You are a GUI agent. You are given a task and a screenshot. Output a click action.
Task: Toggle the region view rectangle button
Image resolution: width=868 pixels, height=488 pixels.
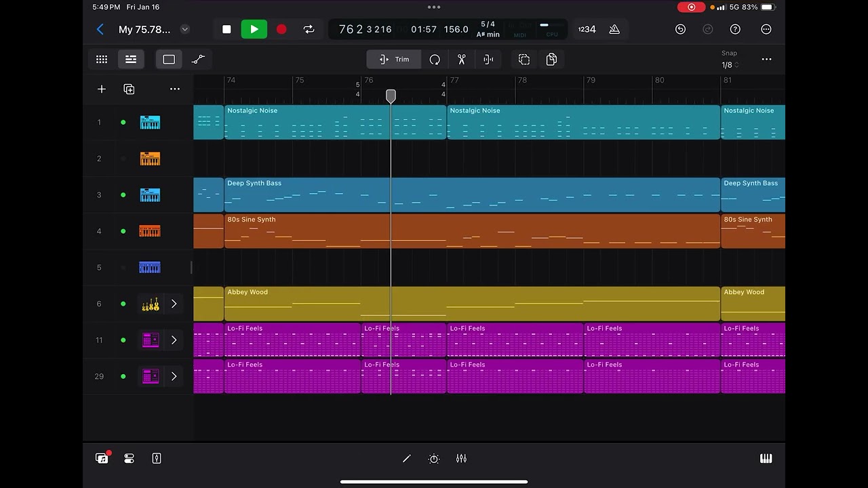169,60
